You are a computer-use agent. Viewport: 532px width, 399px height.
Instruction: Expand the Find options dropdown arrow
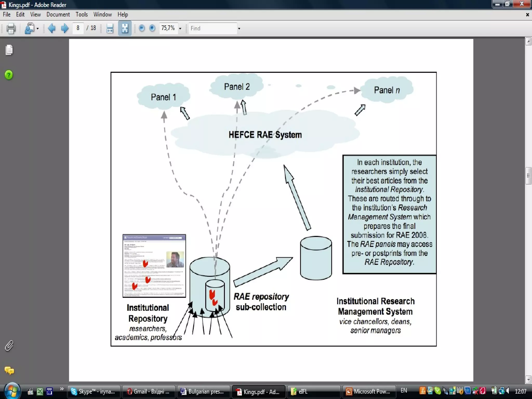tap(239, 28)
